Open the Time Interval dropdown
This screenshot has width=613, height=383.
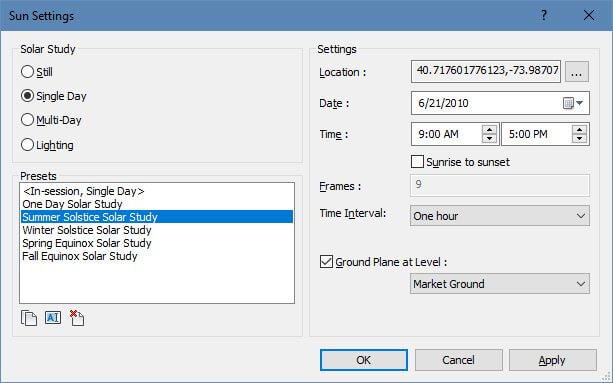[x=500, y=216]
